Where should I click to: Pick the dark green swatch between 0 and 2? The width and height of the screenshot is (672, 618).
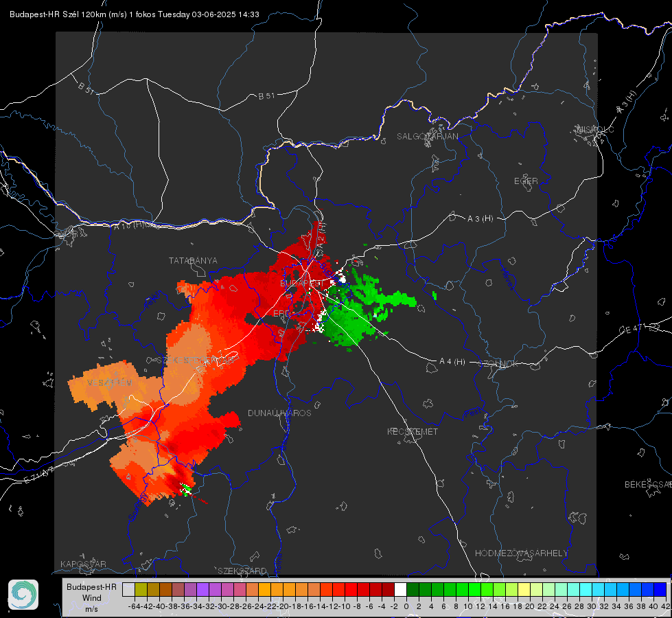413,589
